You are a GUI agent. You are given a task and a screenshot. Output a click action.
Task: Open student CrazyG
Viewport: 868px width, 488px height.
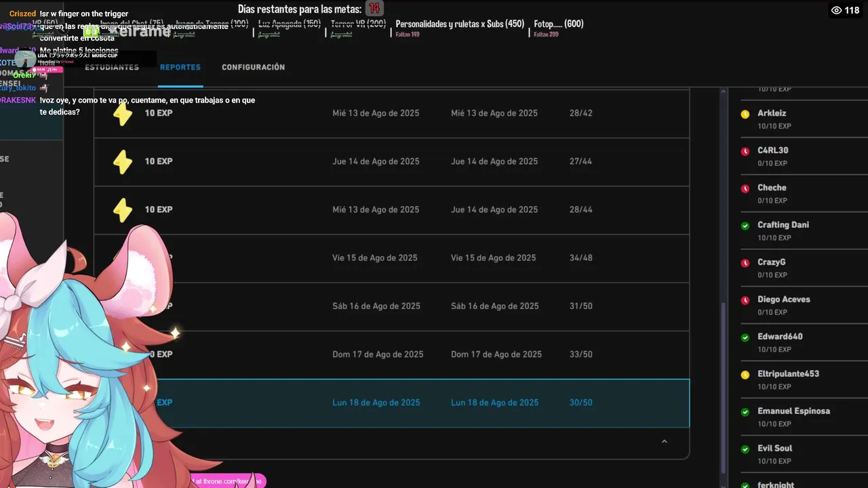(x=772, y=262)
